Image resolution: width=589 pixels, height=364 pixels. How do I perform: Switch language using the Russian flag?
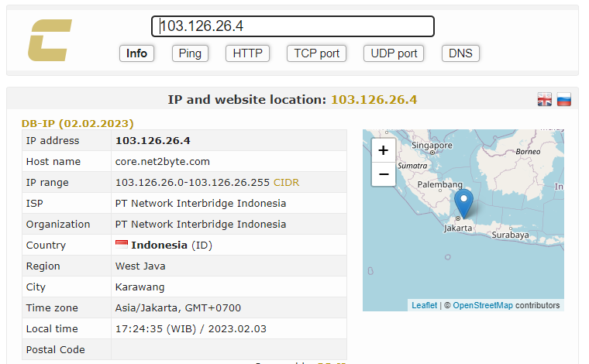564,99
